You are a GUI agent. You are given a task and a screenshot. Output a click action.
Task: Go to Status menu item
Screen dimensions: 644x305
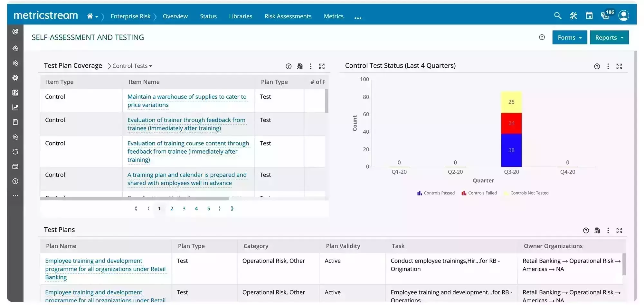pyautogui.click(x=208, y=16)
